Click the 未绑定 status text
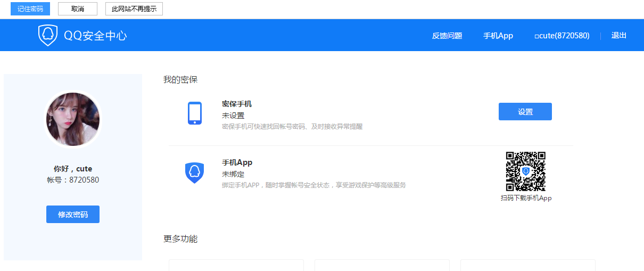Viewport: 644px width, 271px height. tap(233, 174)
